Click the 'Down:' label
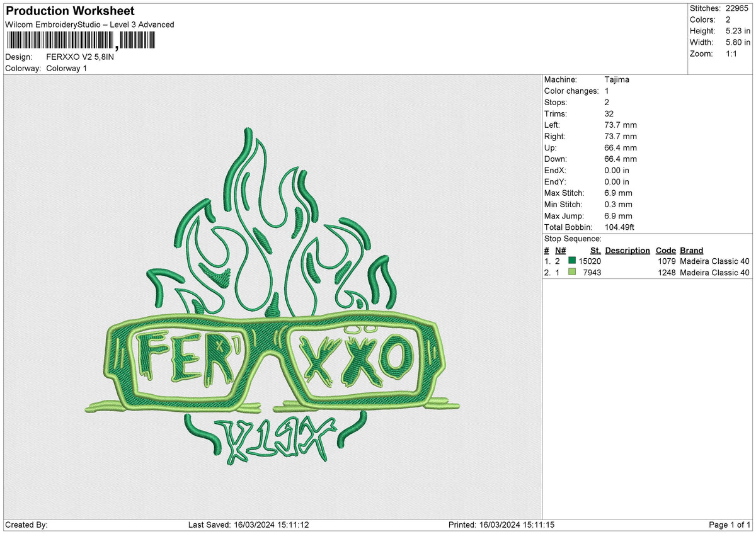756x534 pixels. 556,159
